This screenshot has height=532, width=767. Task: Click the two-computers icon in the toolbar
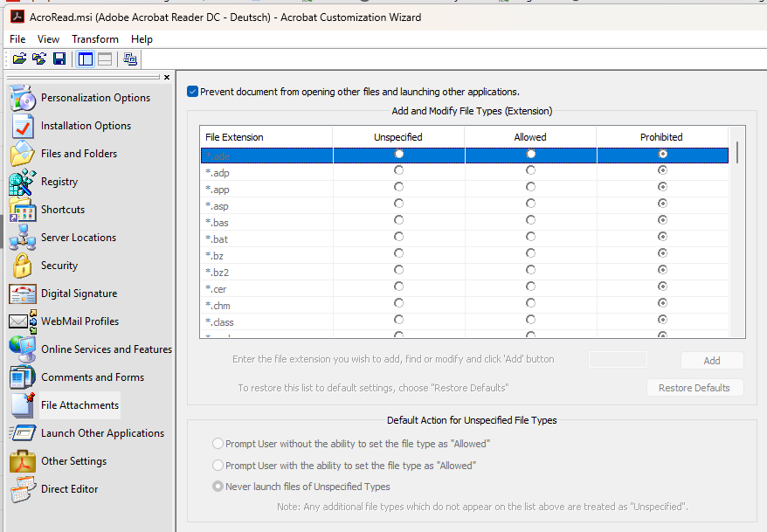[x=130, y=59]
